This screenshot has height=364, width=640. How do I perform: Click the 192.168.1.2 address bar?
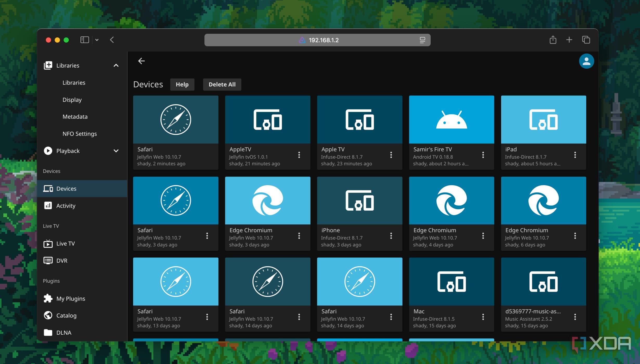pos(317,40)
